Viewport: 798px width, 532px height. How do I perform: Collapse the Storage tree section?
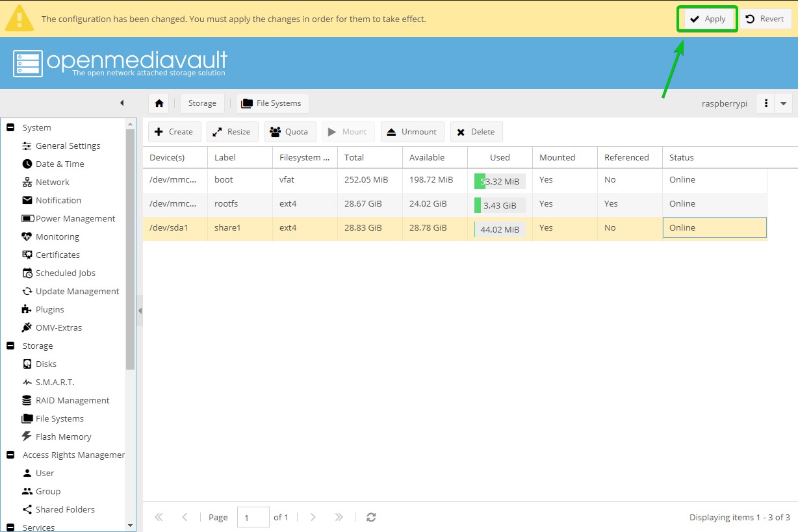click(10, 346)
